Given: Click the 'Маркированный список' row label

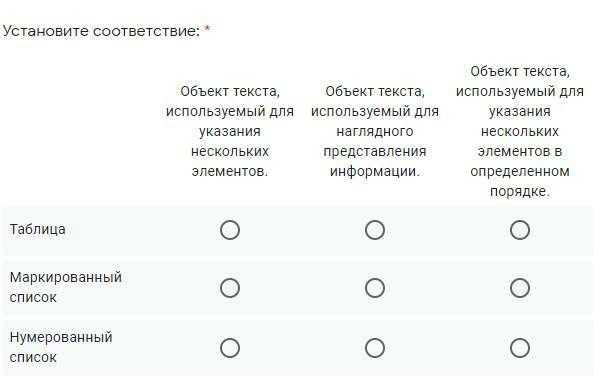Looking at the screenshot, I should point(66,287).
